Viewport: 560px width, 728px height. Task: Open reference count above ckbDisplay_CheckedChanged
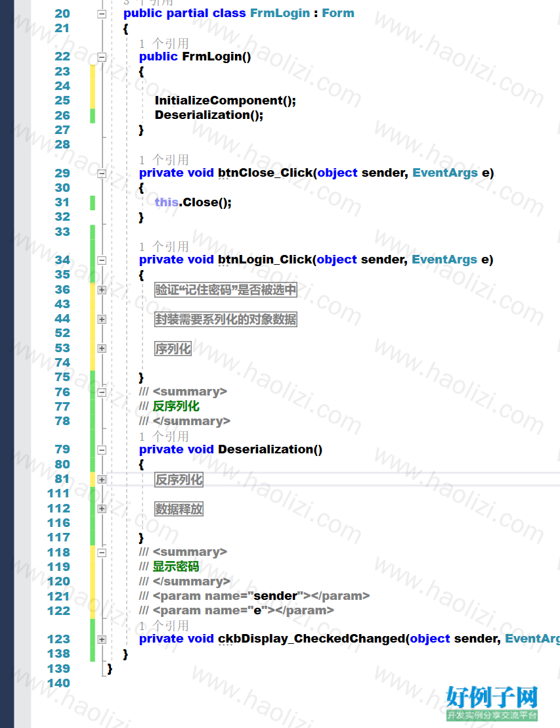click(163, 626)
